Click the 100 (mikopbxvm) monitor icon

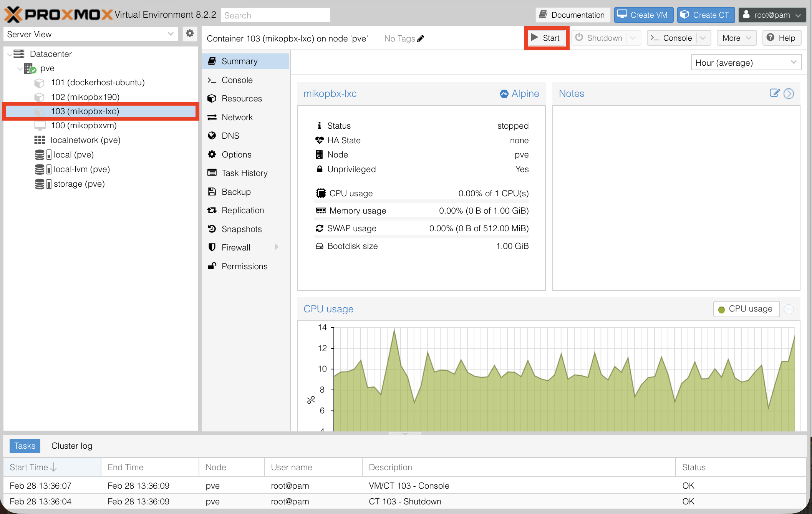[x=40, y=126]
